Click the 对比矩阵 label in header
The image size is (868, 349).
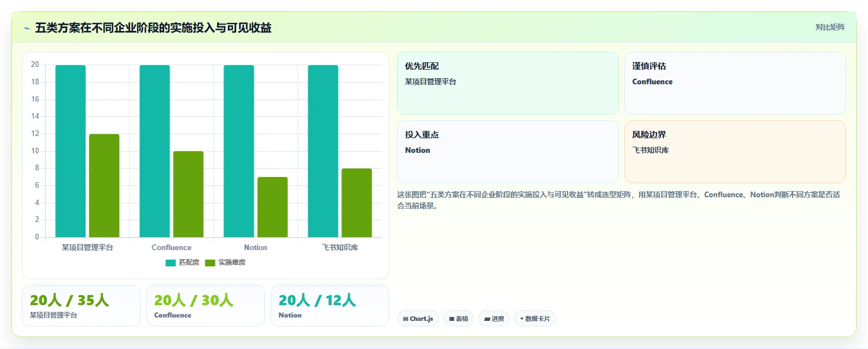pos(830,27)
